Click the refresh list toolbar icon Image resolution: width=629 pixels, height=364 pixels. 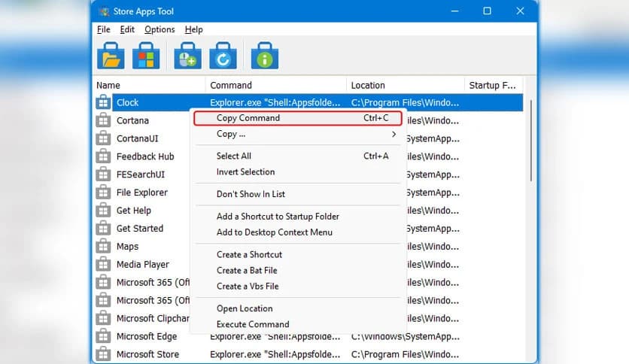click(x=223, y=56)
